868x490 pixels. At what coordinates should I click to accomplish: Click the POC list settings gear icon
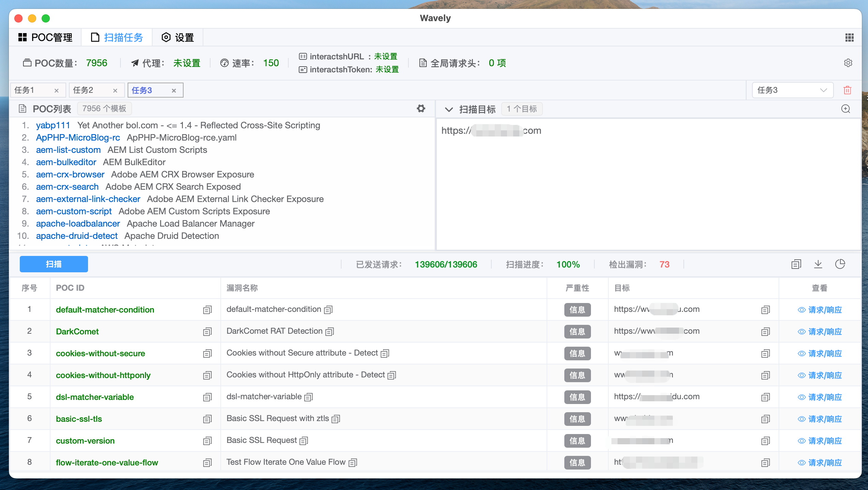(421, 109)
